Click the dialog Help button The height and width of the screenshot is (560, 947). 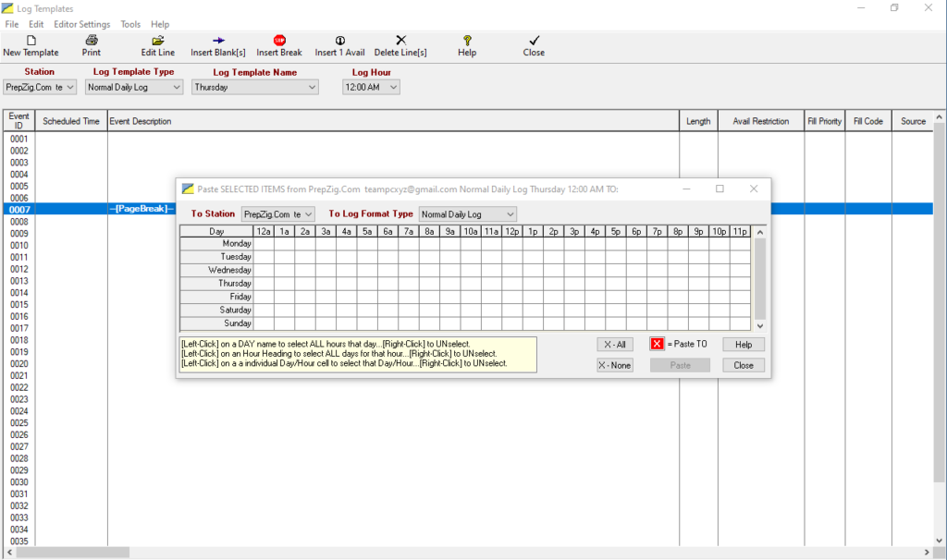pos(744,345)
